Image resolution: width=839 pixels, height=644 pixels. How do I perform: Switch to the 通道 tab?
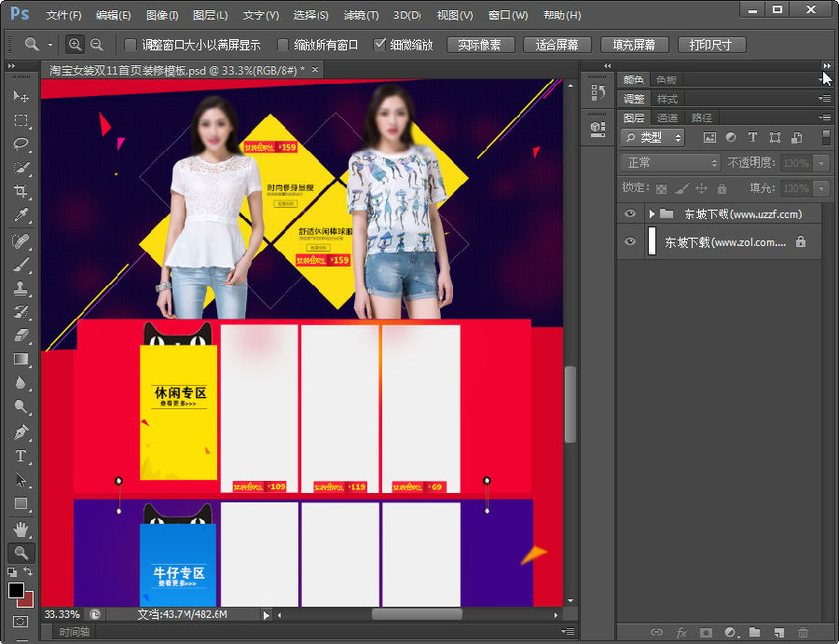[x=667, y=117]
